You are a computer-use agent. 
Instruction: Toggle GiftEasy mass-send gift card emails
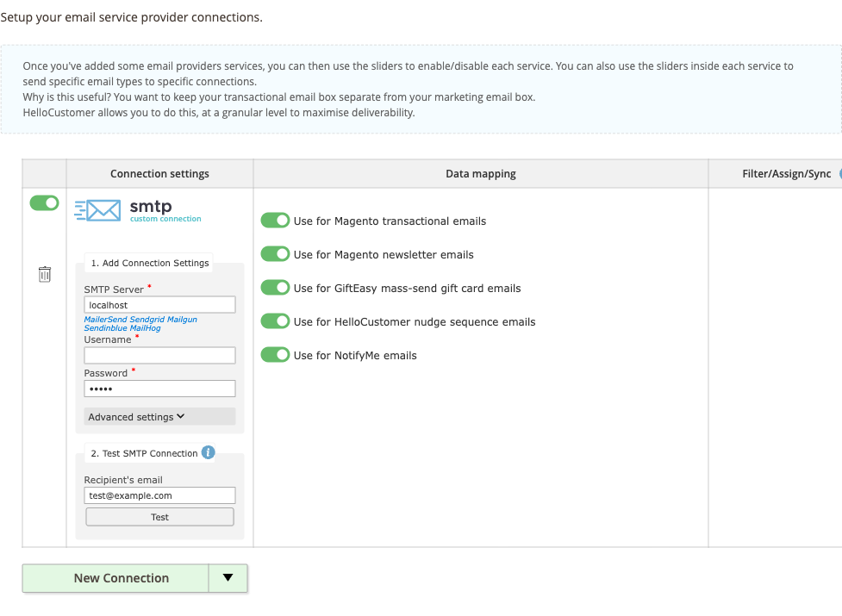point(276,288)
